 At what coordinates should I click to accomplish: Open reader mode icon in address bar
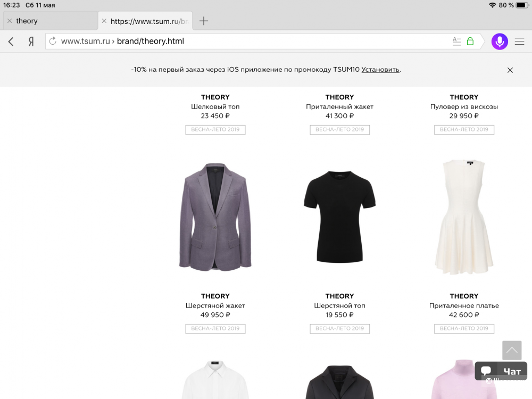(x=456, y=41)
